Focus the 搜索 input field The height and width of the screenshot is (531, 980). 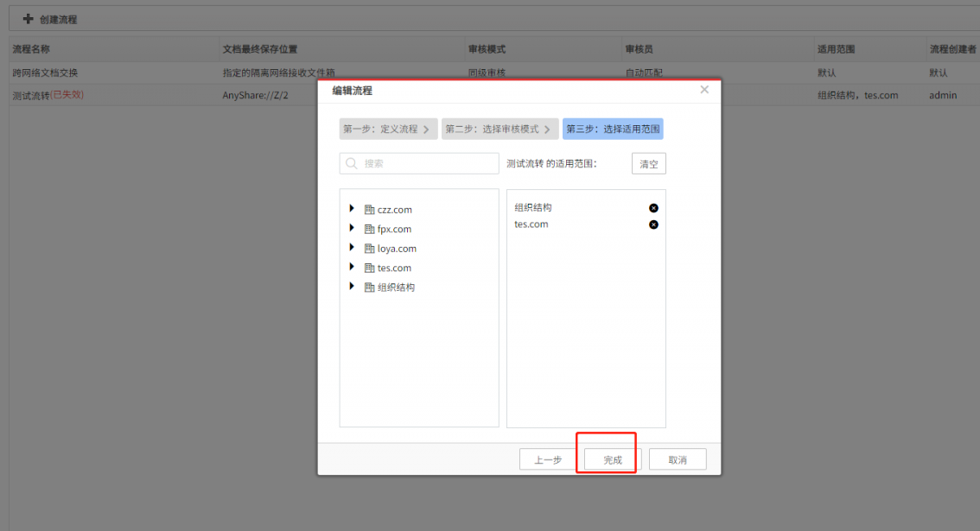coord(419,164)
